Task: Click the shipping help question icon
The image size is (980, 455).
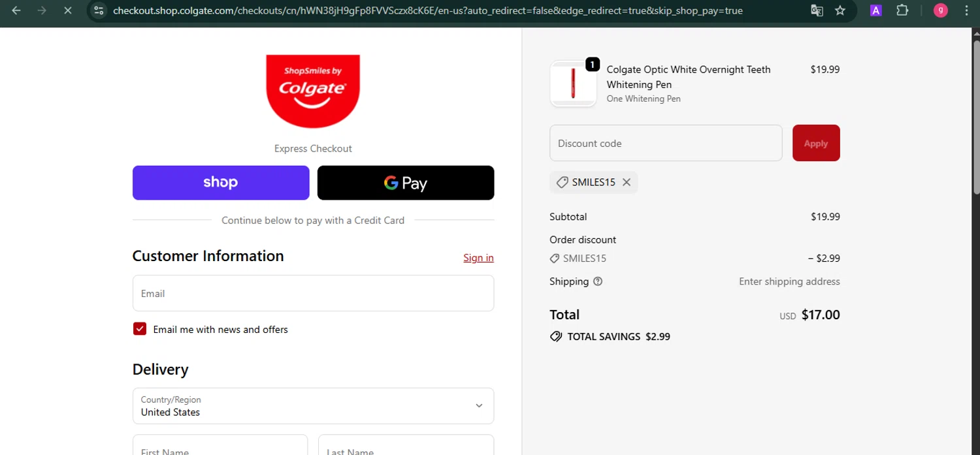Action: pyautogui.click(x=598, y=281)
